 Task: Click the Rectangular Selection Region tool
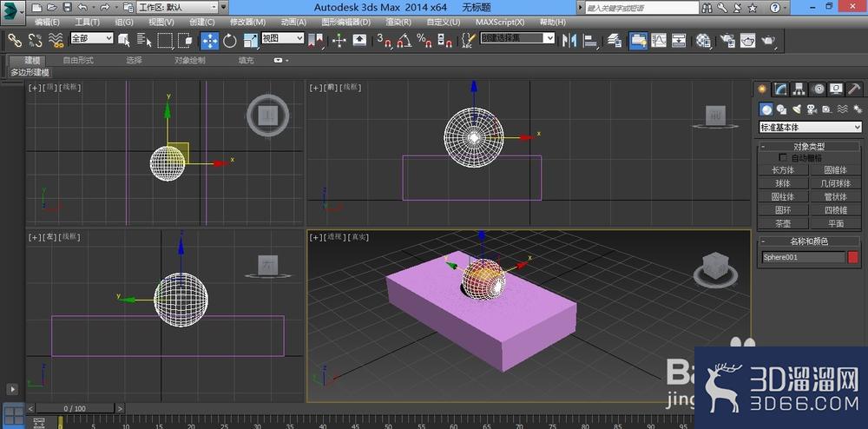point(166,40)
